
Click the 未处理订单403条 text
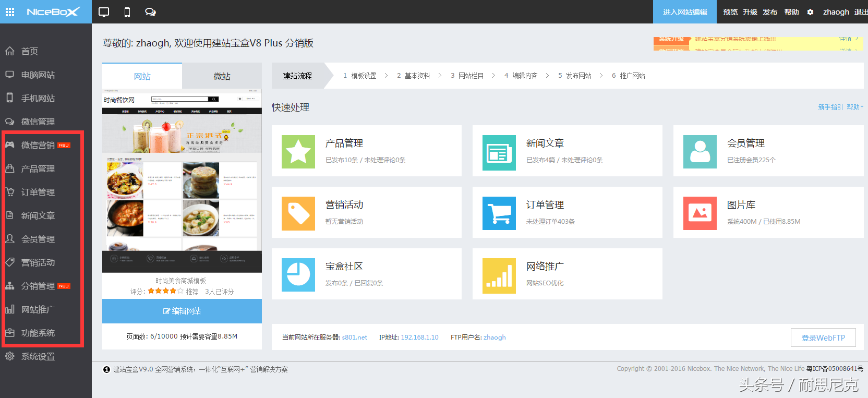pyautogui.click(x=550, y=222)
